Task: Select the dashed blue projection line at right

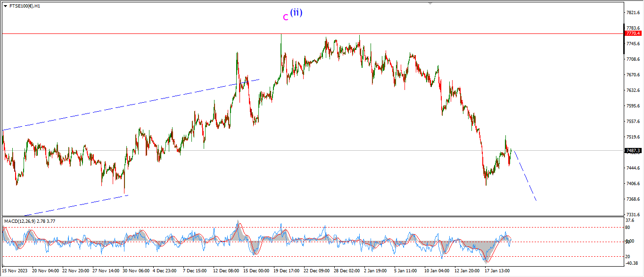Action: tap(525, 176)
